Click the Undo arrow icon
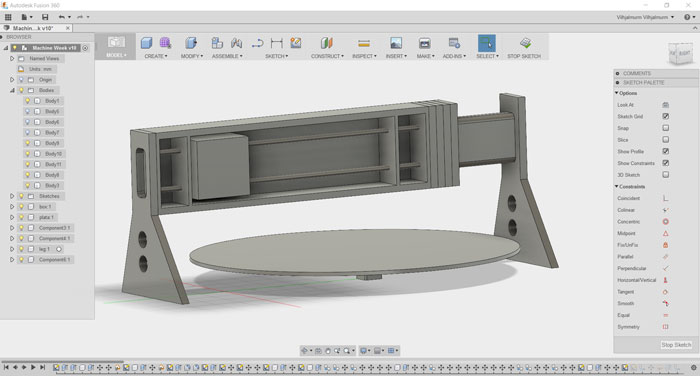700x376 pixels. pos(62,17)
